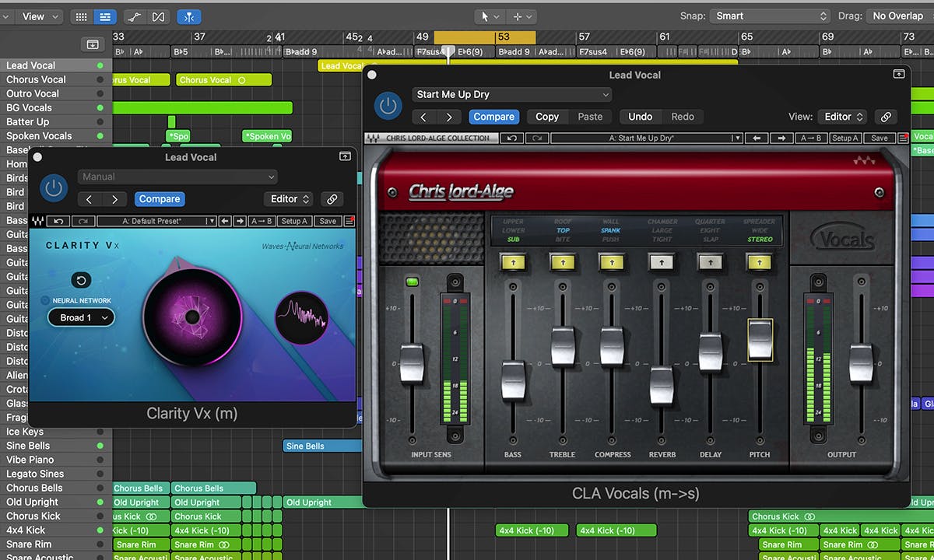
Task: Open the Waves menu icon in CLA Vocals toolbar
Action: [x=903, y=138]
